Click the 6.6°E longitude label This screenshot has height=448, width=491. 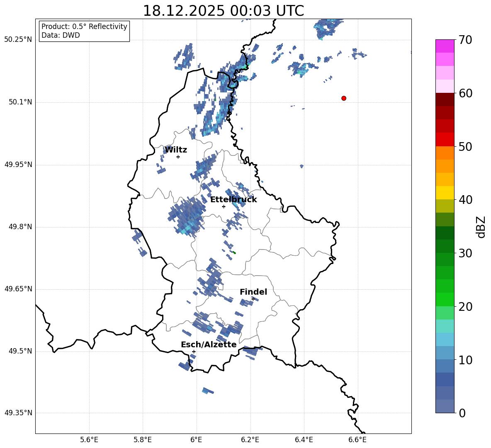pyautogui.click(x=357, y=440)
